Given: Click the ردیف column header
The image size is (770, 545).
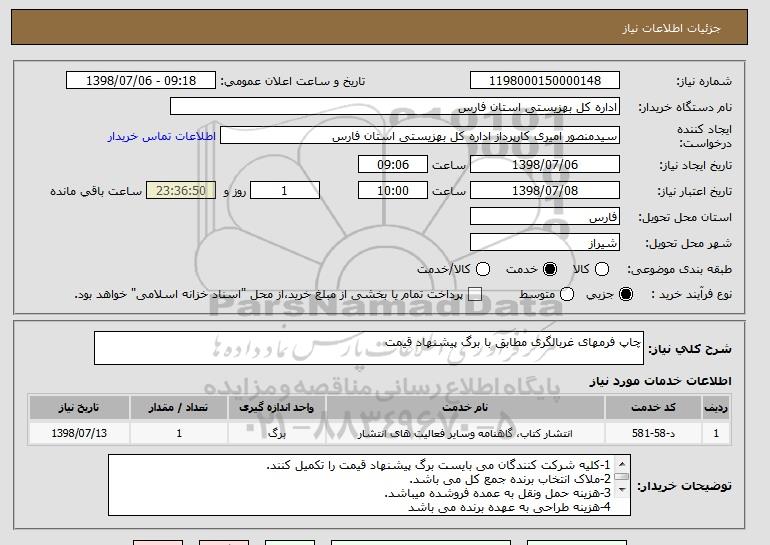Looking at the screenshot, I should pos(716,408).
